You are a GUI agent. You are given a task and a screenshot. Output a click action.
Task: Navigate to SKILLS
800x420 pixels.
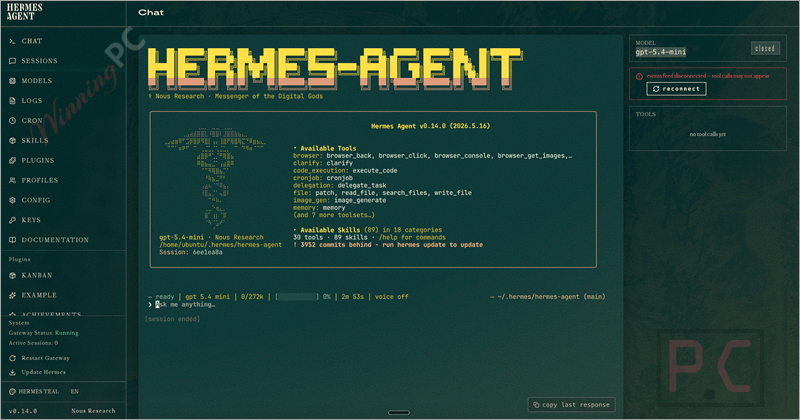pos(35,140)
